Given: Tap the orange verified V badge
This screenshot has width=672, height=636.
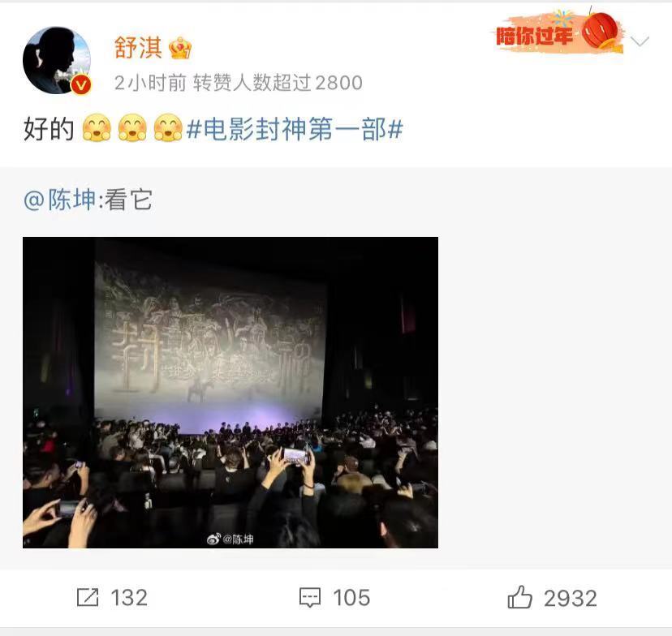Looking at the screenshot, I should click(80, 84).
